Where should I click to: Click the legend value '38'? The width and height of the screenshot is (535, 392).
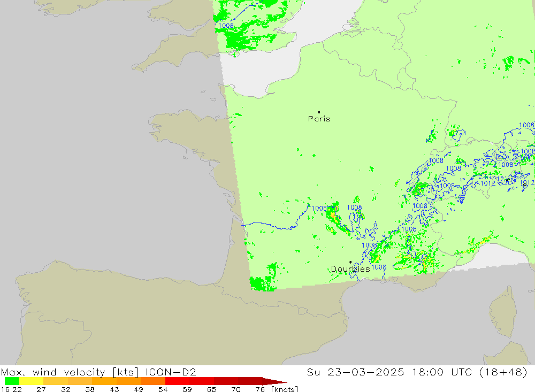[90, 389]
